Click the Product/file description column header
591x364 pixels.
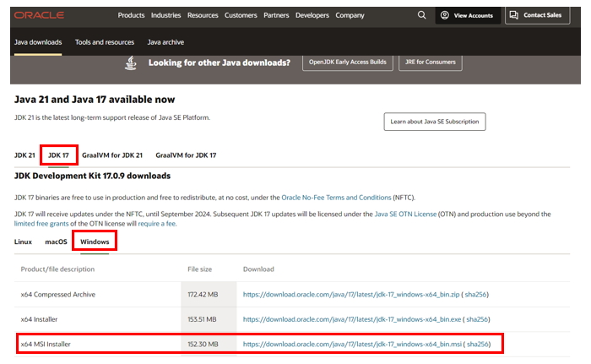click(x=57, y=269)
